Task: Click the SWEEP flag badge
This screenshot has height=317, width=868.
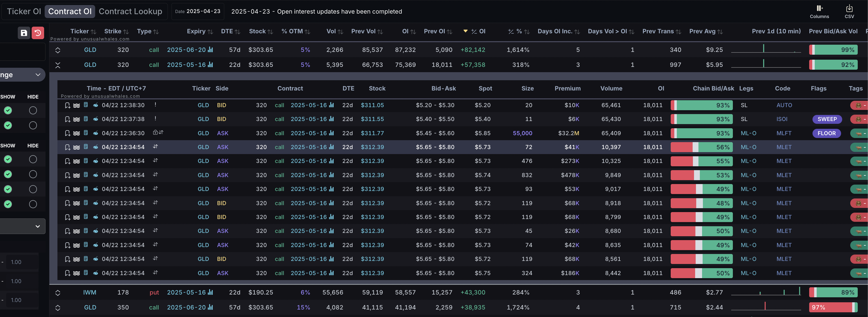Action: coord(827,119)
